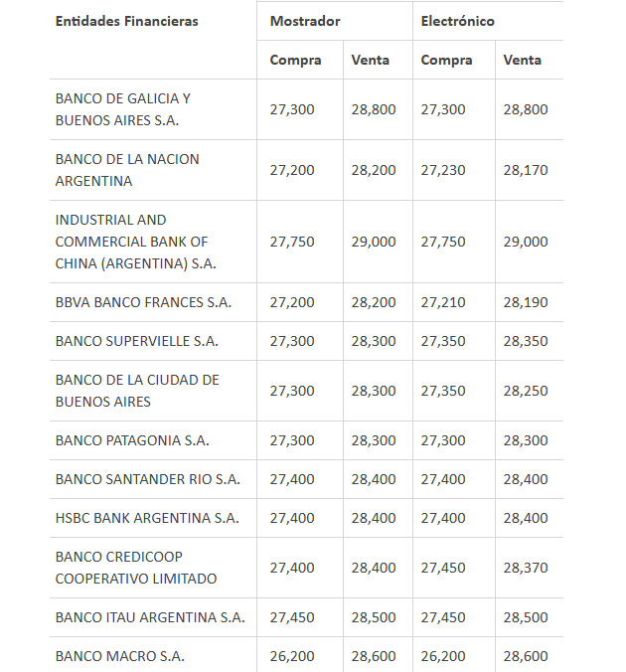Select the Mostrador header cell
Image resolution: width=626 pixels, height=672 pixels.
(305, 21)
